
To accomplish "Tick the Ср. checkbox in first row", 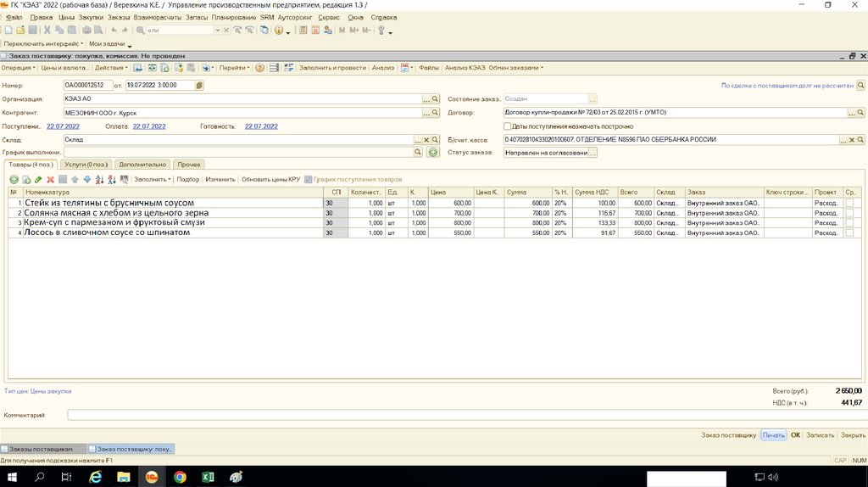I will pyautogui.click(x=849, y=204).
